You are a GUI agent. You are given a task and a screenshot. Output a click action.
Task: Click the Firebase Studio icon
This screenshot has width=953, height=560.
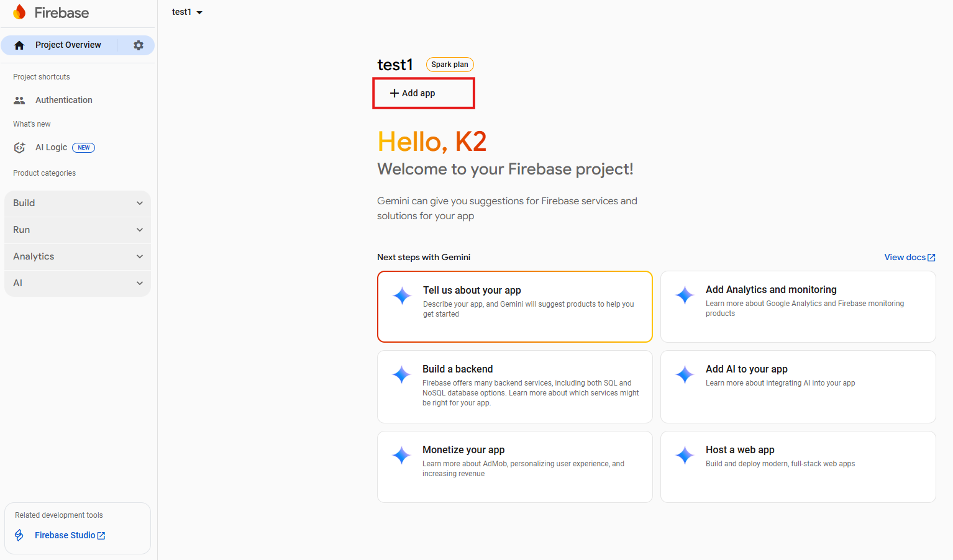(x=19, y=535)
